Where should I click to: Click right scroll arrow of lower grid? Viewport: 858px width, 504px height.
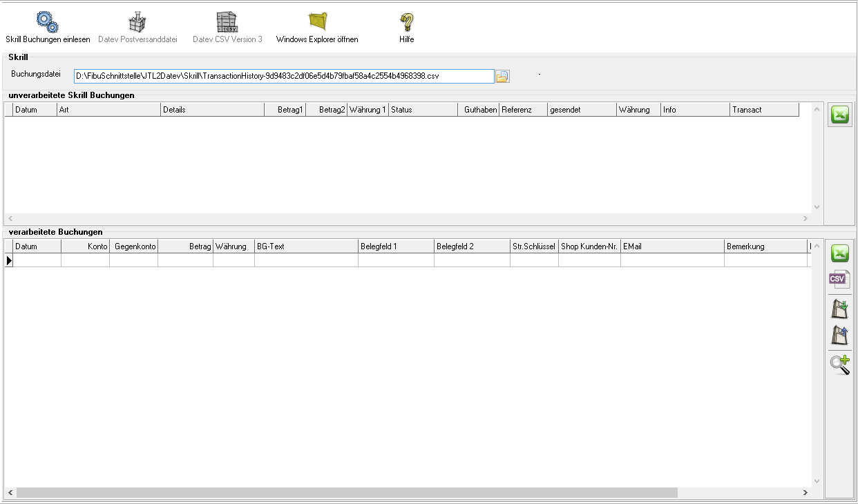click(x=805, y=493)
